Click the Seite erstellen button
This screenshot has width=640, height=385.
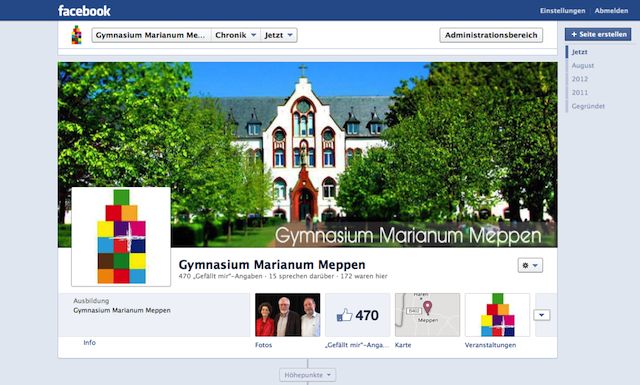tap(598, 34)
